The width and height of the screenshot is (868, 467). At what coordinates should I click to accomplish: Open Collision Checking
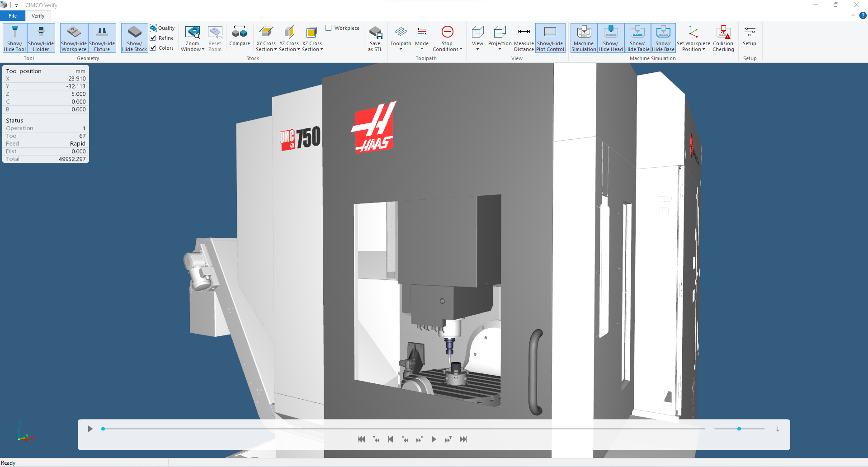723,38
